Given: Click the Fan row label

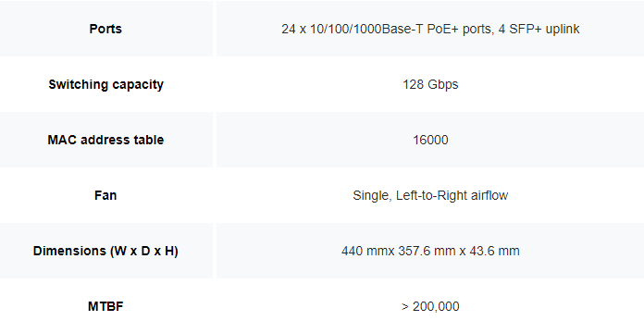Looking at the screenshot, I should point(105,195).
